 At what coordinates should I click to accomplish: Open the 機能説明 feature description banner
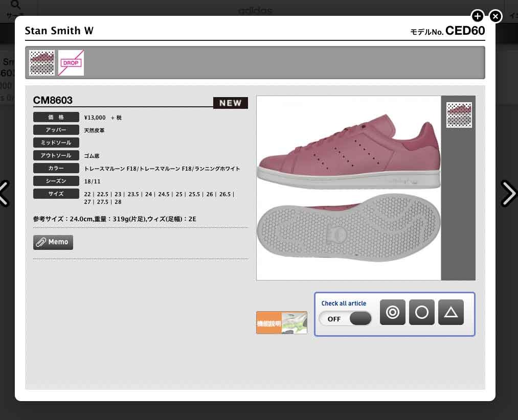[281, 323]
